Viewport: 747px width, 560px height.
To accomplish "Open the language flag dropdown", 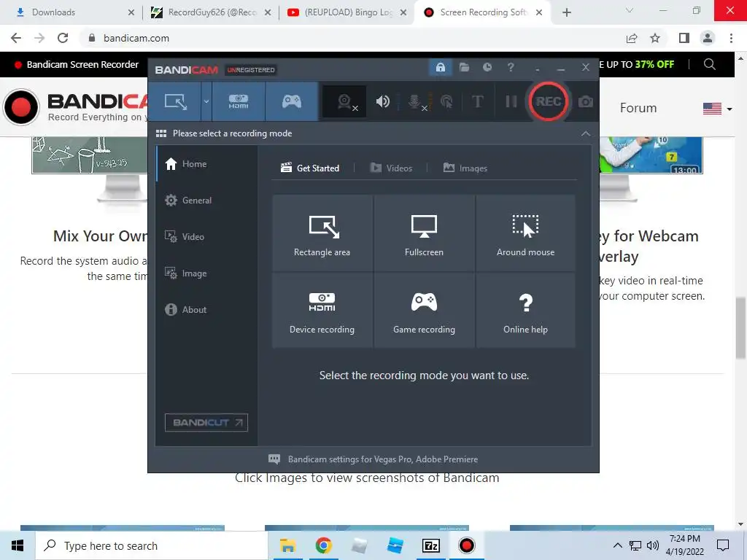I will [718, 109].
